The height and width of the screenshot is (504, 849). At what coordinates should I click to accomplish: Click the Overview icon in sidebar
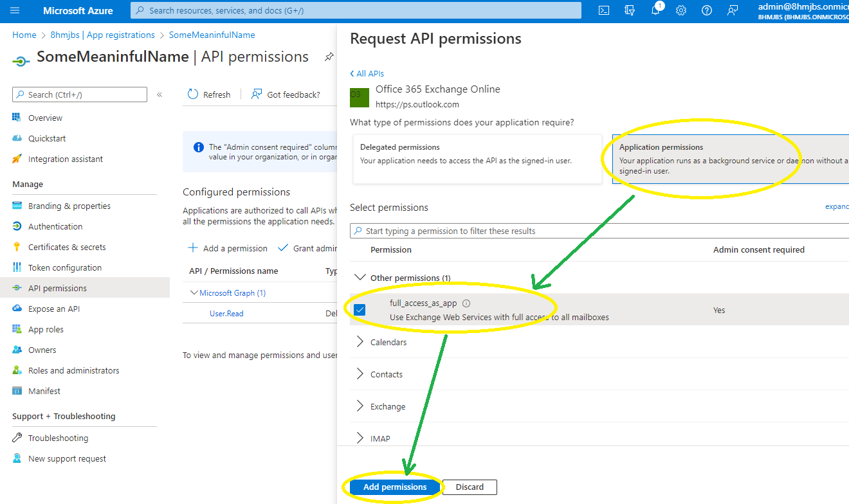coord(17,118)
